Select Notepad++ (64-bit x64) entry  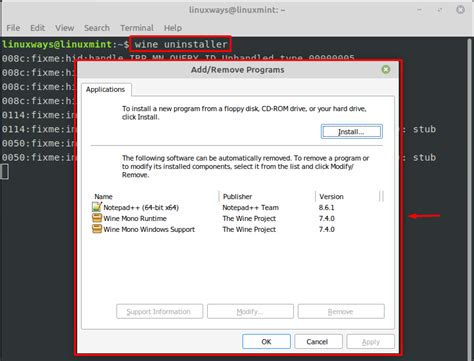click(141, 207)
